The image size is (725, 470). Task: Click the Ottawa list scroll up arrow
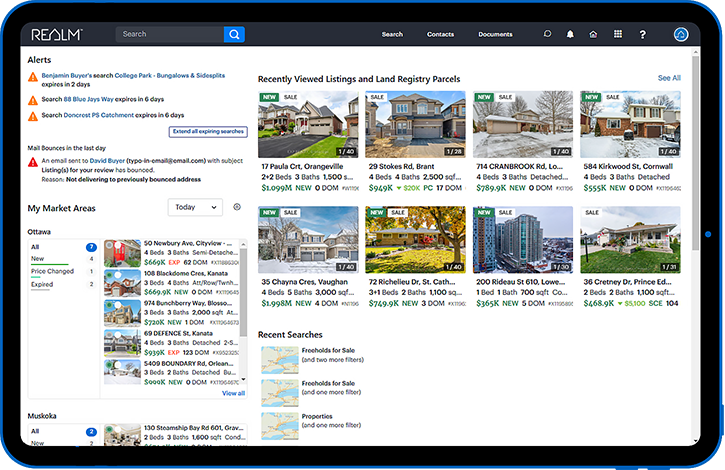pos(244,244)
